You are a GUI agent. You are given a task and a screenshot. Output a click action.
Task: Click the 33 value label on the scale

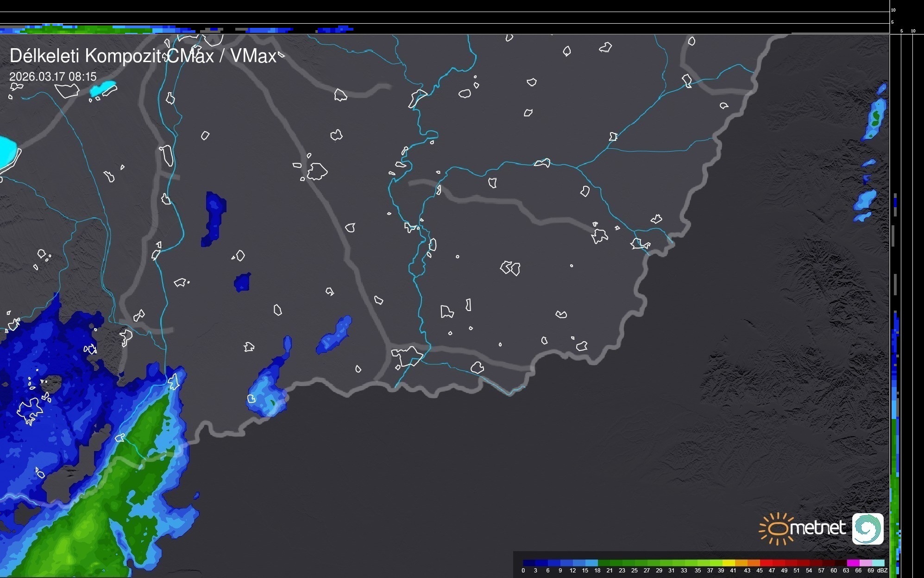click(x=684, y=571)
